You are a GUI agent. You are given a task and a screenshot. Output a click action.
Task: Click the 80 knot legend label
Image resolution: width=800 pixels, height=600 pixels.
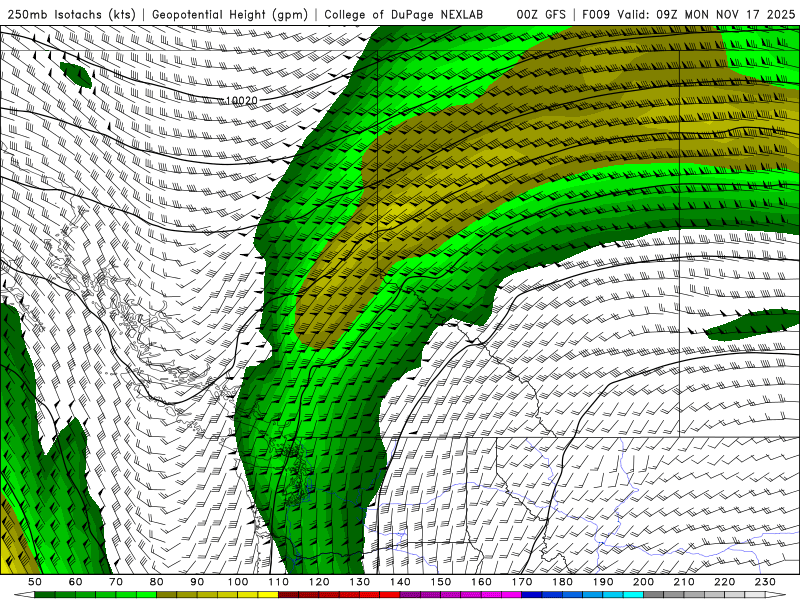[156, 582]
